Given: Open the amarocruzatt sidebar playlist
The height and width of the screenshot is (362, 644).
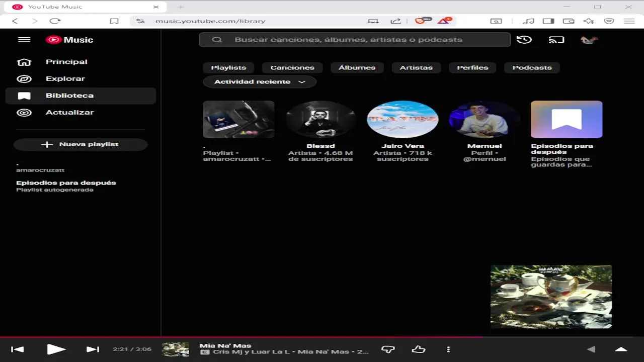Looking at the screenshot, I should [x=40, y=167].
